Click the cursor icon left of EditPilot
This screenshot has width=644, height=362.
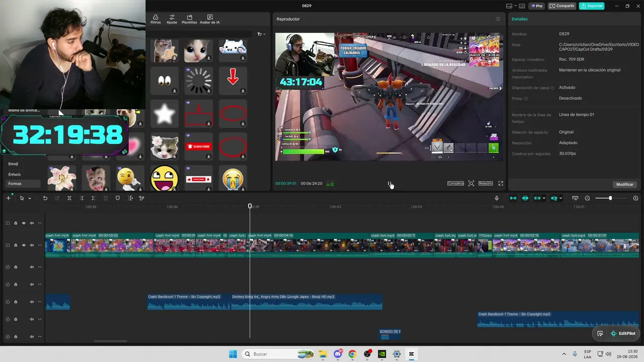[x=600, y=333]
